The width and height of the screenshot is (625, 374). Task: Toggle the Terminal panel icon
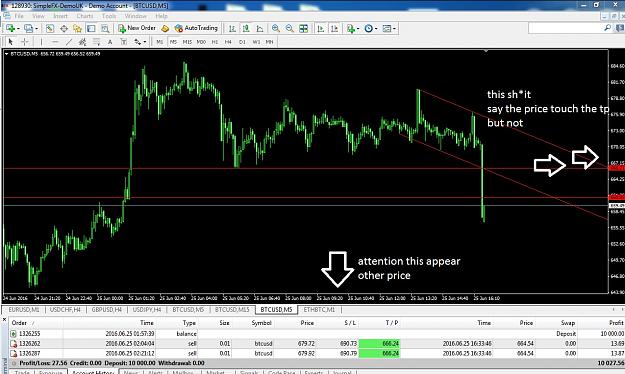point(91,28)
